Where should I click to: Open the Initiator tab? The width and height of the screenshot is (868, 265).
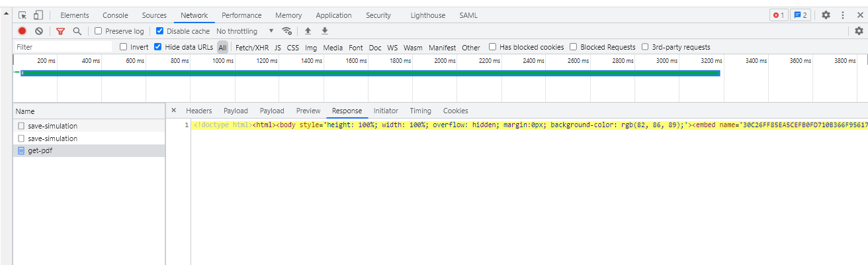pyautogui.click(x=386, y=111)
